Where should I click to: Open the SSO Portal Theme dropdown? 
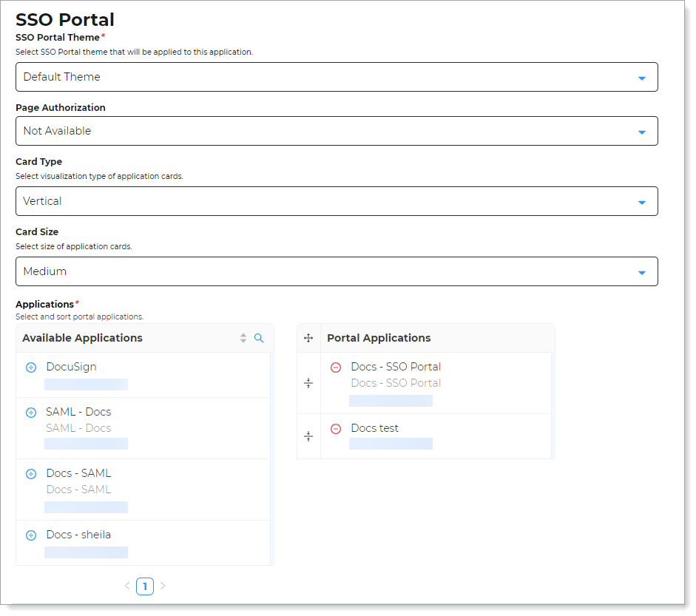click(337, 77)
